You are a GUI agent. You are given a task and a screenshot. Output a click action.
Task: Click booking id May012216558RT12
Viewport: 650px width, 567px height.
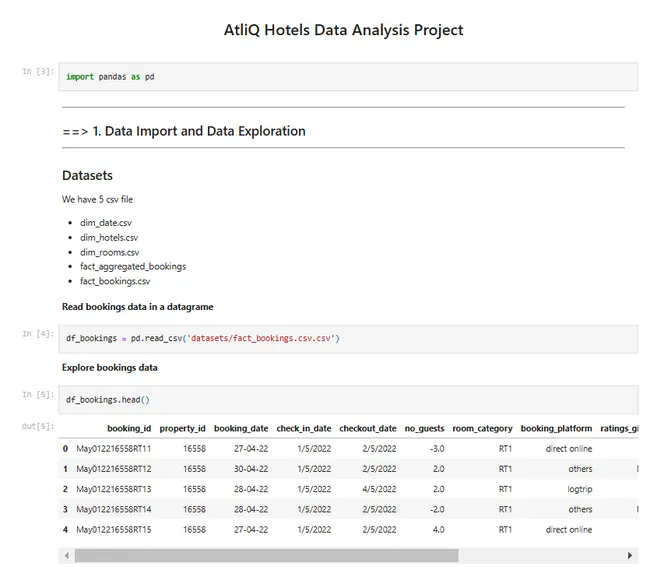(114, 469)
